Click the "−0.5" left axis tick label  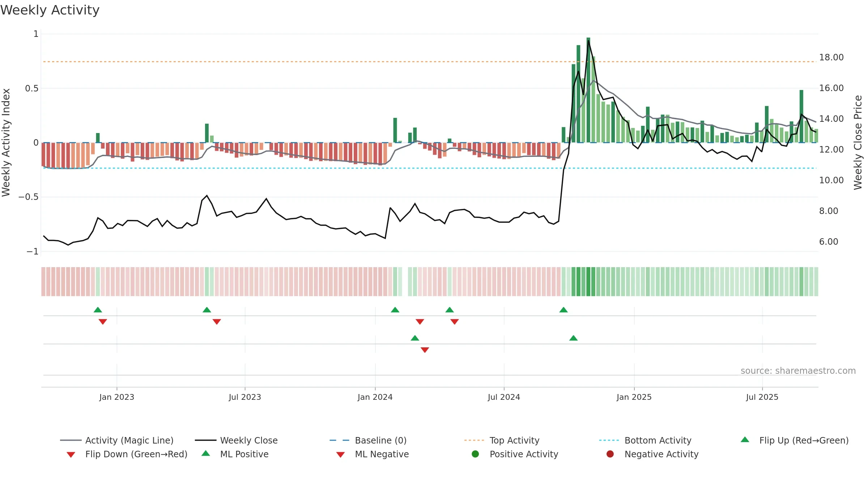click(29, 197)
